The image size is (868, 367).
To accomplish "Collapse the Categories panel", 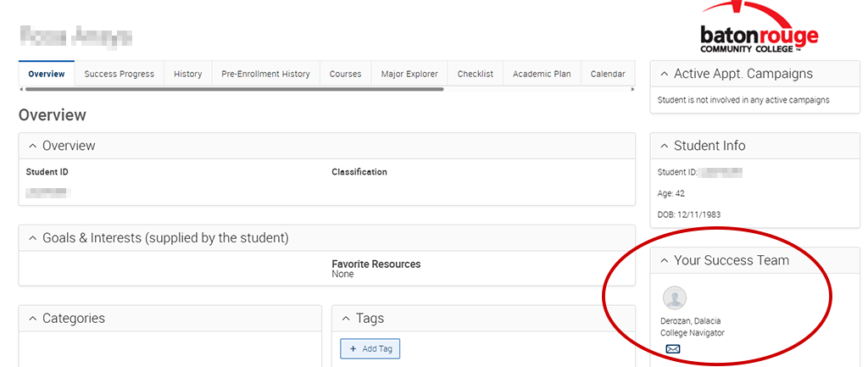I will coord(33,319).
